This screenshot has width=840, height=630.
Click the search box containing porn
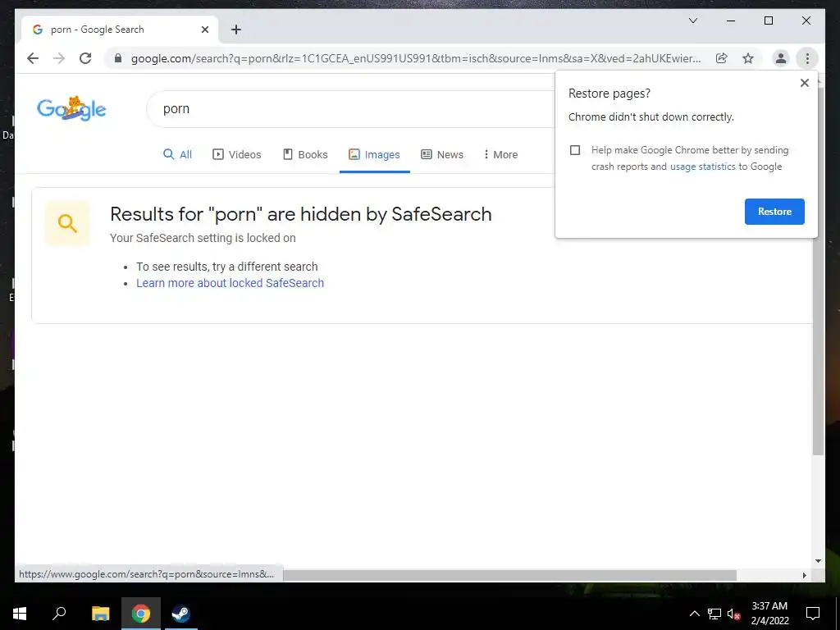pos(351,109)
